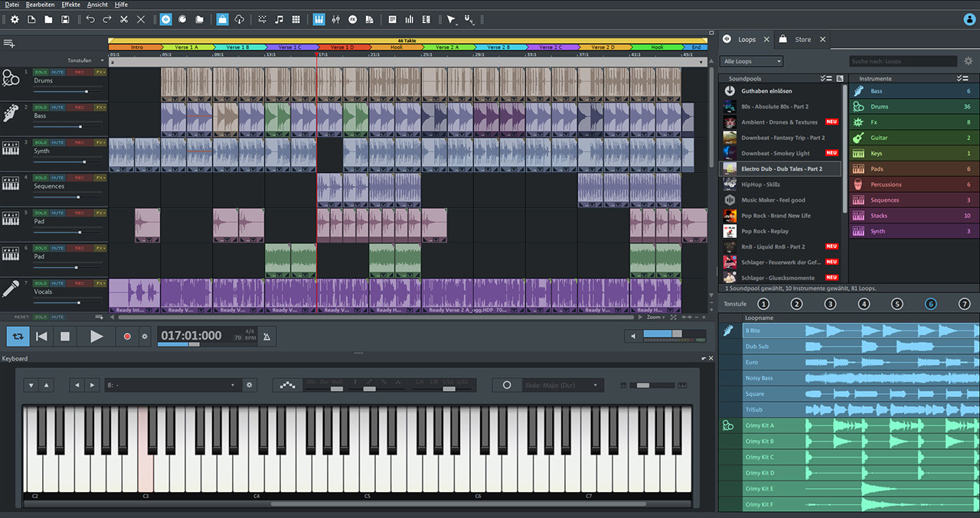Open the Alle Loops dropdown
The height and width of the screenshot is (518, 980).
(x=750, y=60)
